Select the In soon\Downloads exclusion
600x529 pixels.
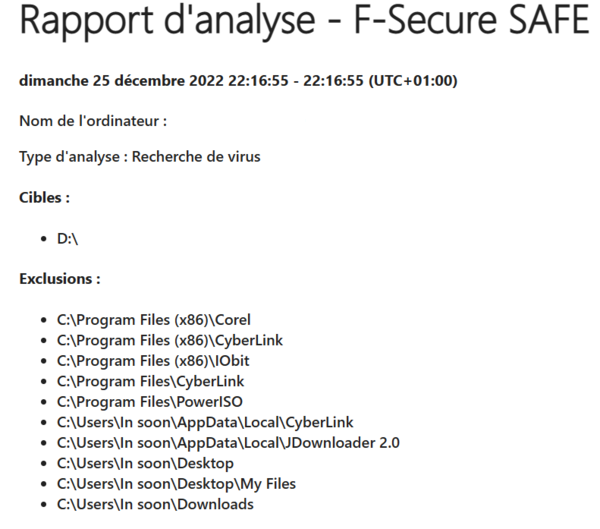tap(155, 505)
